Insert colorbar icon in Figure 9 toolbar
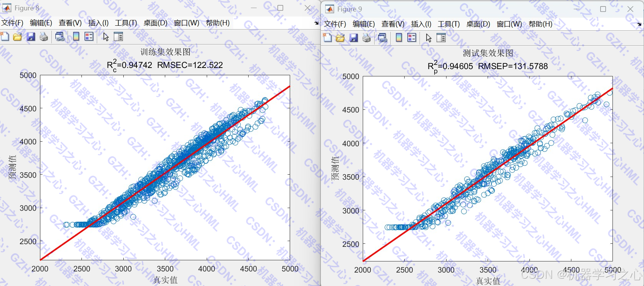 [x=399, y=38]
